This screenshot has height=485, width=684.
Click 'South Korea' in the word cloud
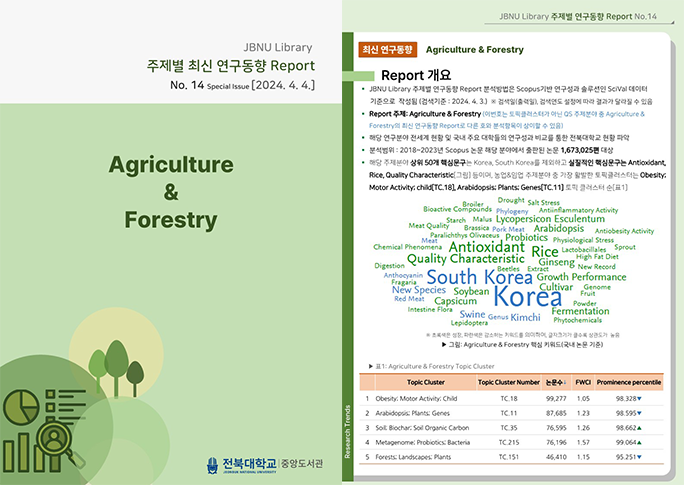(479, 277)
